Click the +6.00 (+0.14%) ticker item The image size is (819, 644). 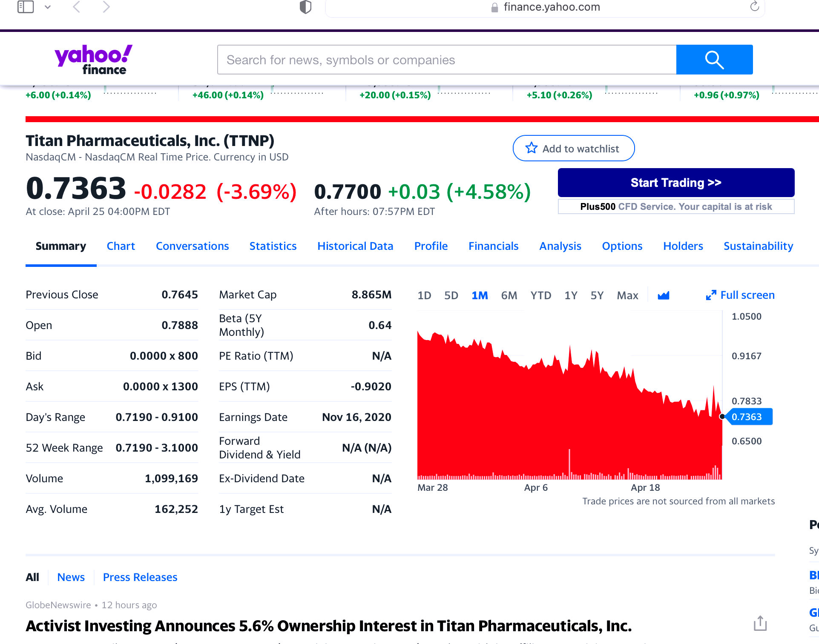(x=58, y=95)
